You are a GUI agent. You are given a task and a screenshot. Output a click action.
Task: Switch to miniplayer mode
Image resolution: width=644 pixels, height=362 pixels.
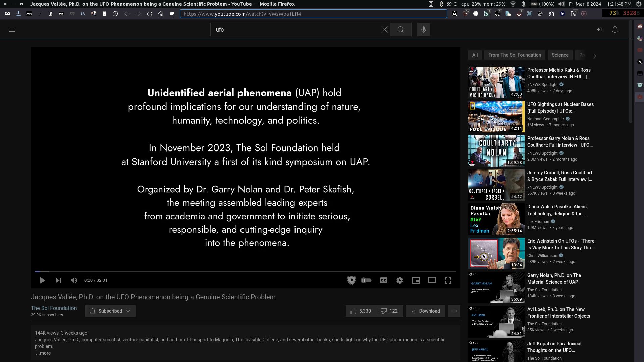(416, 280)
